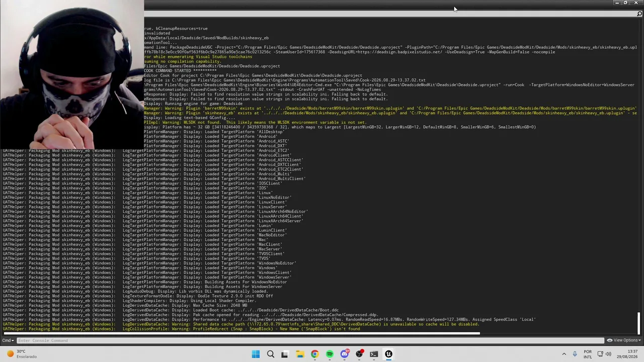Click the 'Building Assets For WindowsNoEditor' line
Viewport: 644px width, 362px height.
pos(145,282)
